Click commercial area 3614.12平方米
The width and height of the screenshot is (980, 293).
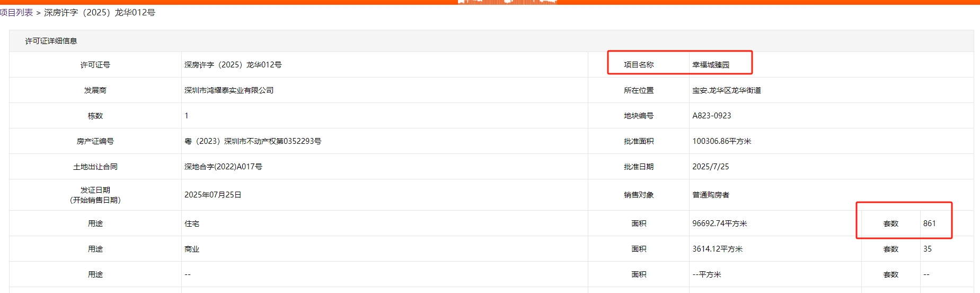(718, 249)
